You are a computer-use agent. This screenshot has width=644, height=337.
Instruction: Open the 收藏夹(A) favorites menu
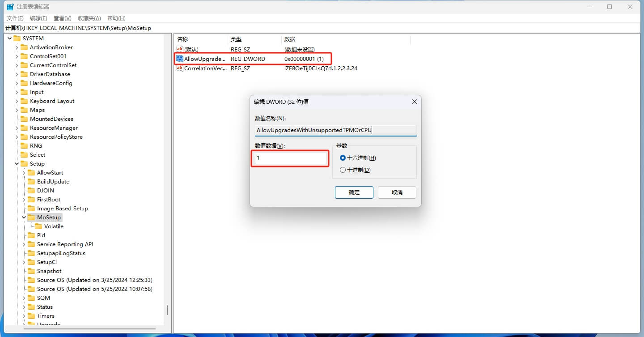pos(89,18)
